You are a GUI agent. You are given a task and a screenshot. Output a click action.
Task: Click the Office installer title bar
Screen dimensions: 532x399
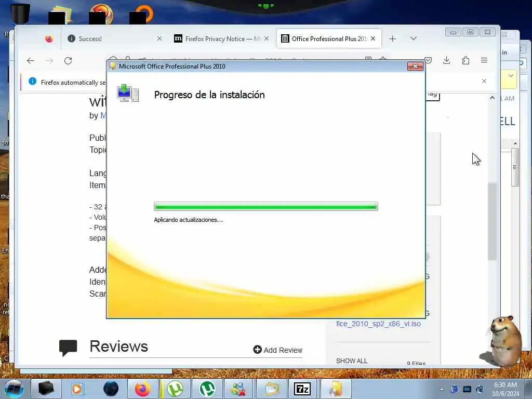(258, 66)
